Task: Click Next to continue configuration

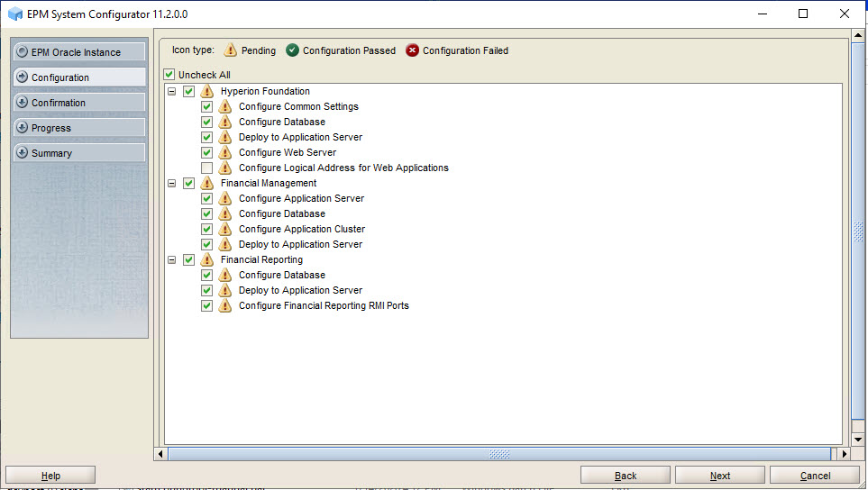Action: click(720, 476)
